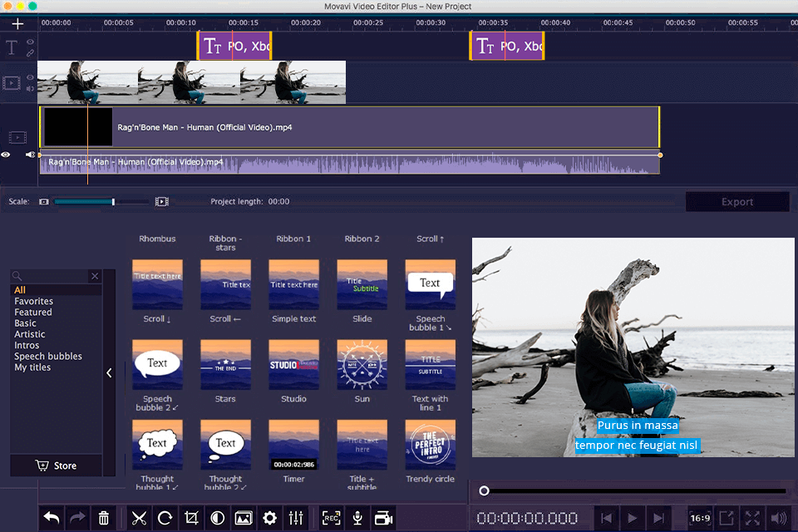The width and height of the screenshot is (798, 532).
Task: Click the overlay video track icon
Action: pyautogui.click(x=12, y=83)
